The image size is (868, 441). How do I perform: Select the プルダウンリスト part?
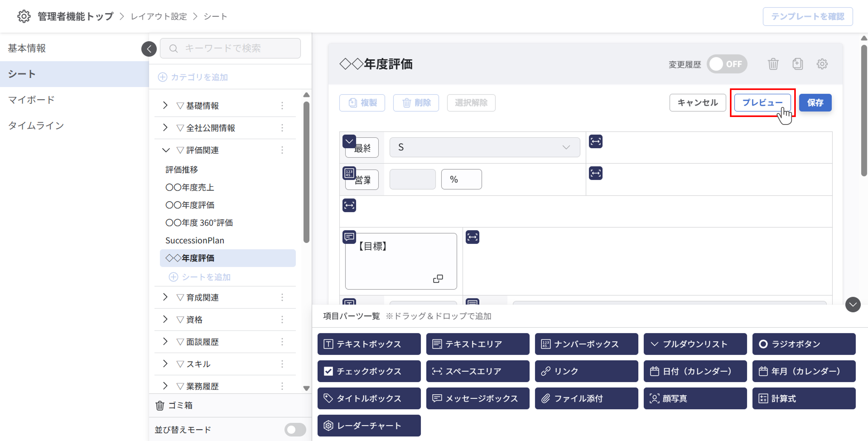[x=695, y=344]
